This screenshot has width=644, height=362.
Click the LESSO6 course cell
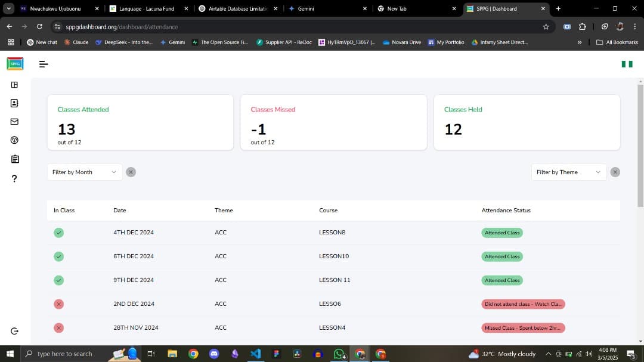330,304
